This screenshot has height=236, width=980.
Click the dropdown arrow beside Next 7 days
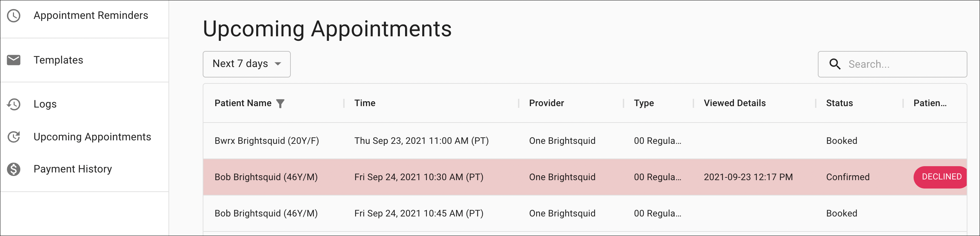(278, 64)
